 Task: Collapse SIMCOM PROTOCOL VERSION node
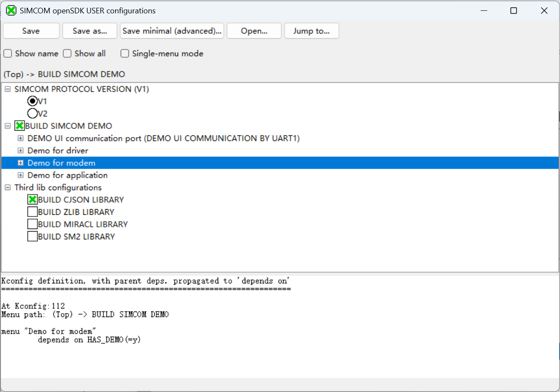7,89
